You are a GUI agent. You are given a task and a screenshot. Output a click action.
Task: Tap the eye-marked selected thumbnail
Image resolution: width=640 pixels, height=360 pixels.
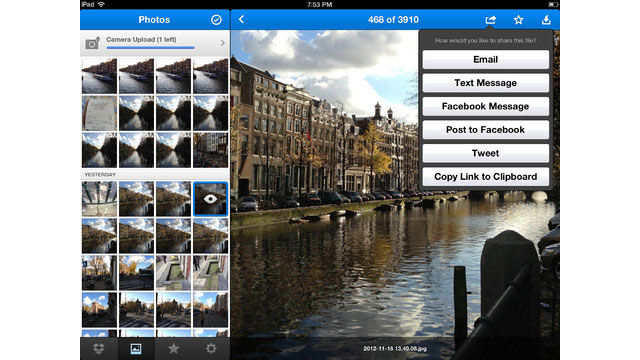(x=210, y=199)
